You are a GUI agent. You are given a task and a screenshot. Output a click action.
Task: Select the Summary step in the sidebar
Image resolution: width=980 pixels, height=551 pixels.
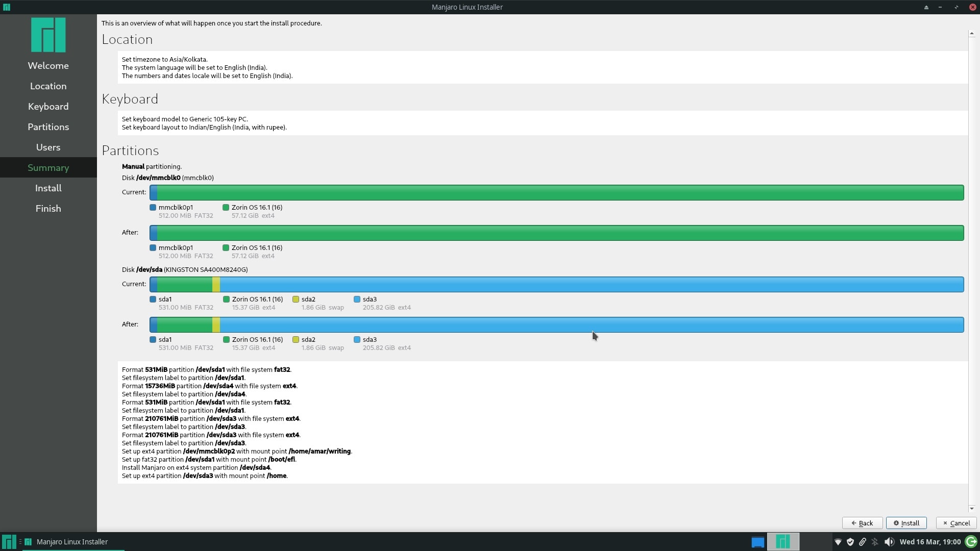click(x=48, y=168)
